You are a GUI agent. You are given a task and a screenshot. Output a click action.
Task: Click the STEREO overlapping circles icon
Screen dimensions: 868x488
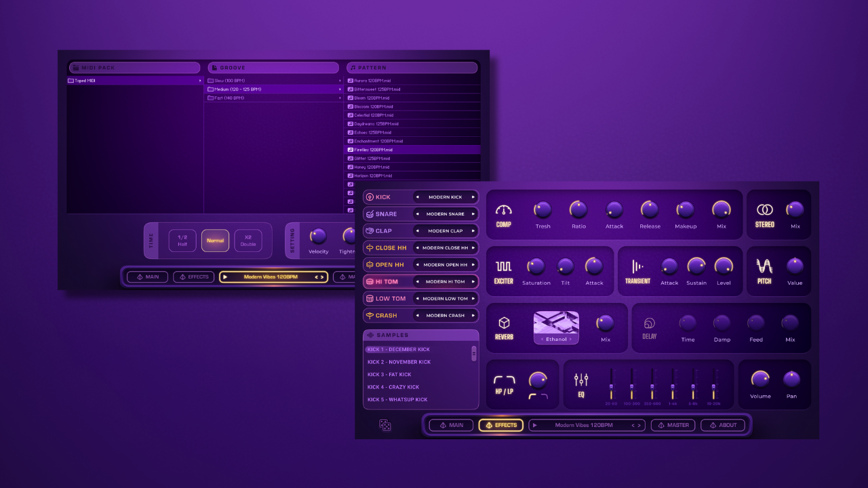click(764, 210)
